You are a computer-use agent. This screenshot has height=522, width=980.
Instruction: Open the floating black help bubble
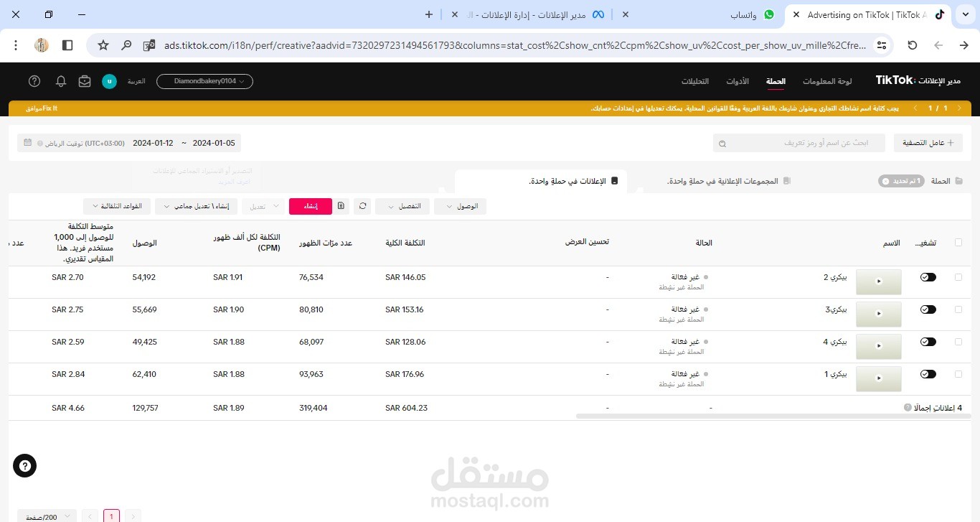(x=24, y=466)
